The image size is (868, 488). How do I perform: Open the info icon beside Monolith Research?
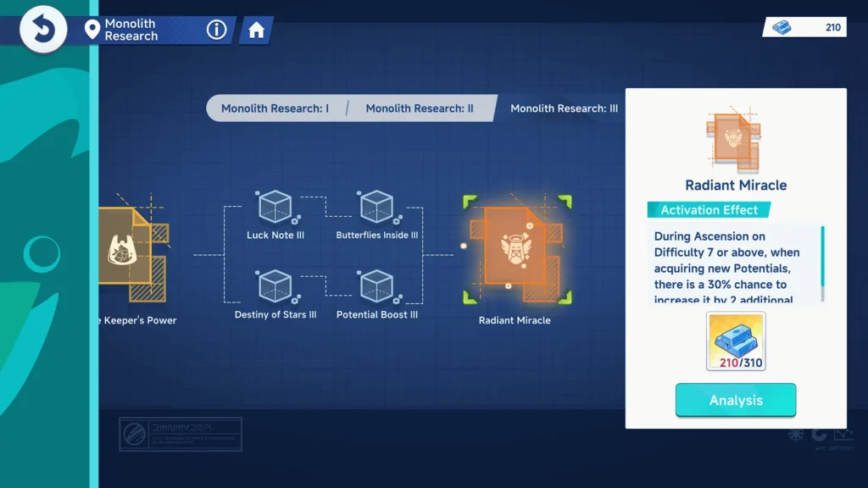point(217,30)
